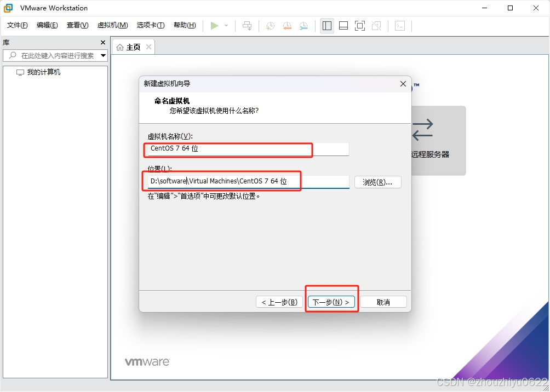This screenshot has width=550, height=392.
Task: Click the 上一步(B) back button
Action: click(279, 302)
